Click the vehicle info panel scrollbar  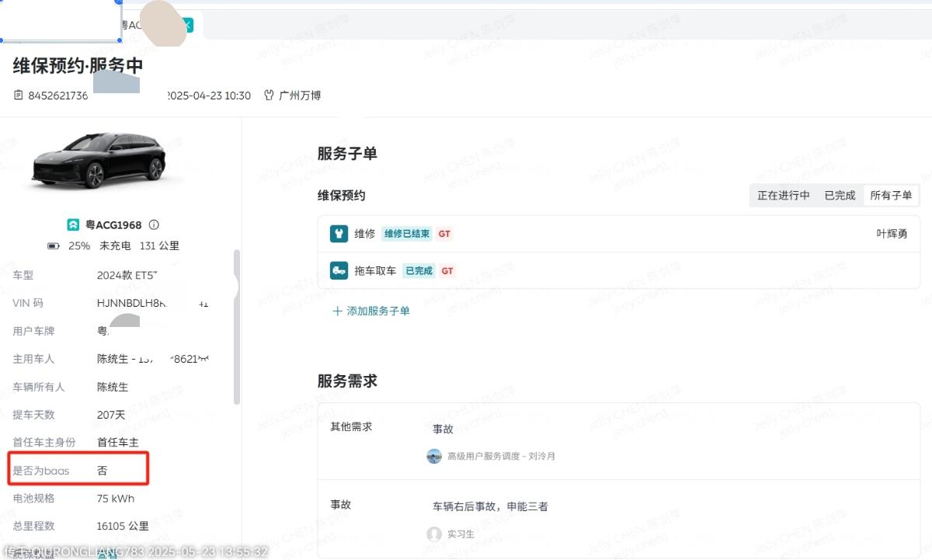pos(237,326)
